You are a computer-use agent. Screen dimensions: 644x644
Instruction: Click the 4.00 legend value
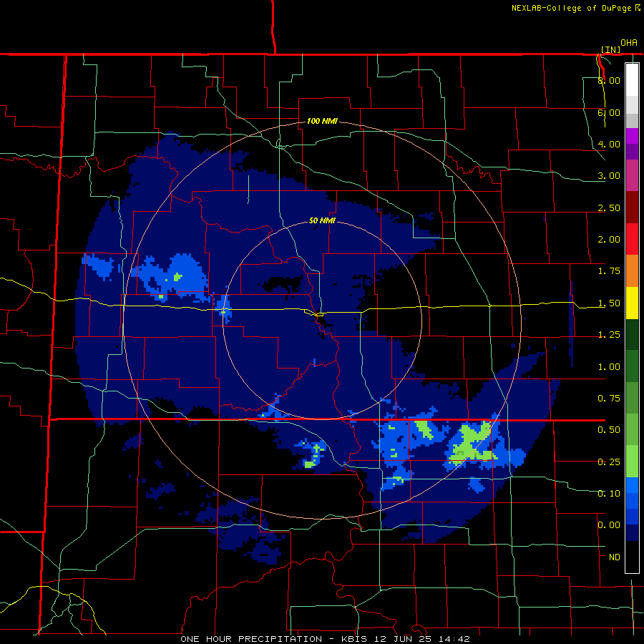609,144
